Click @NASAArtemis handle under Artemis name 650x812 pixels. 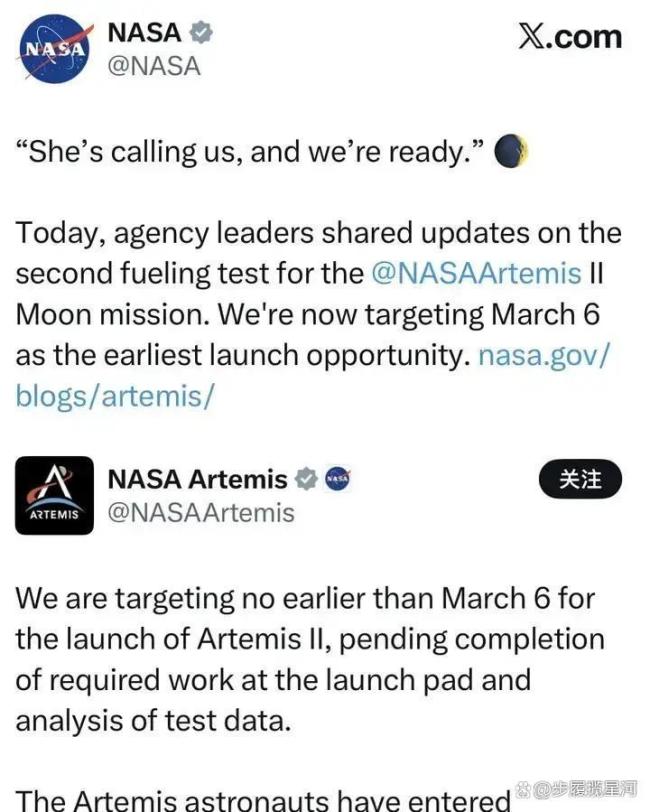[201, 513]
